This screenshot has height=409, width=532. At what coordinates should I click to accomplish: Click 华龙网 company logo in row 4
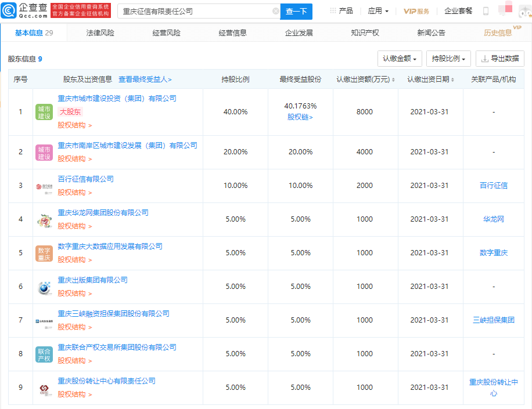[x=44, y=220]
